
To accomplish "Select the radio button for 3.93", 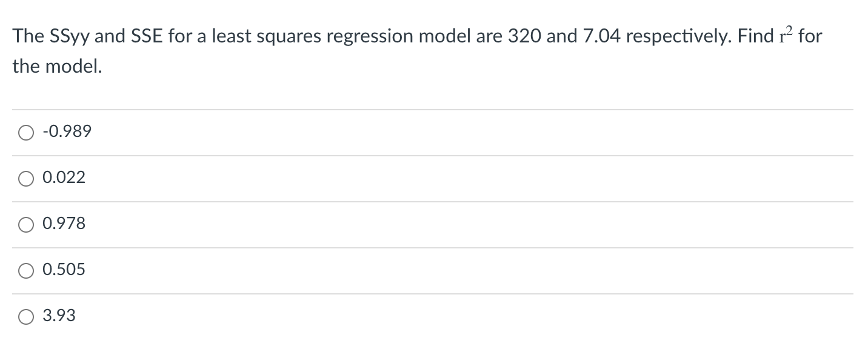I will (25, 316).
